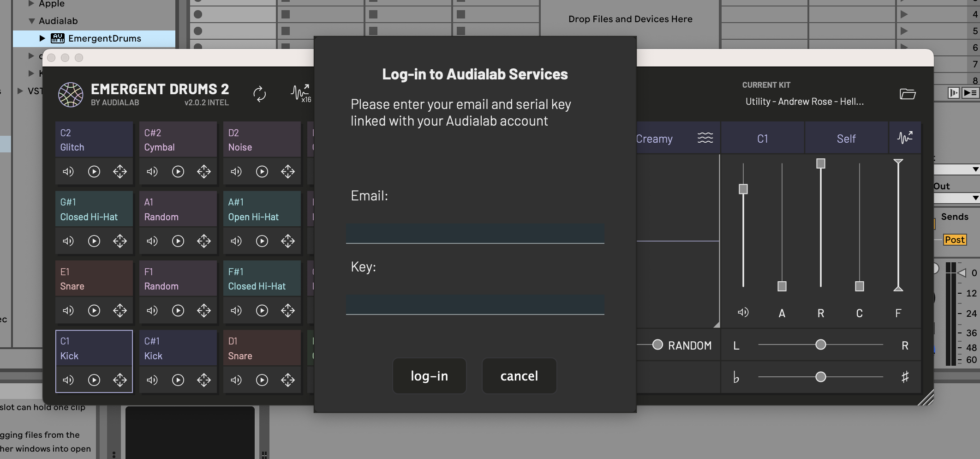Open the dropdown above the Out label

click(x=957, y=169)
